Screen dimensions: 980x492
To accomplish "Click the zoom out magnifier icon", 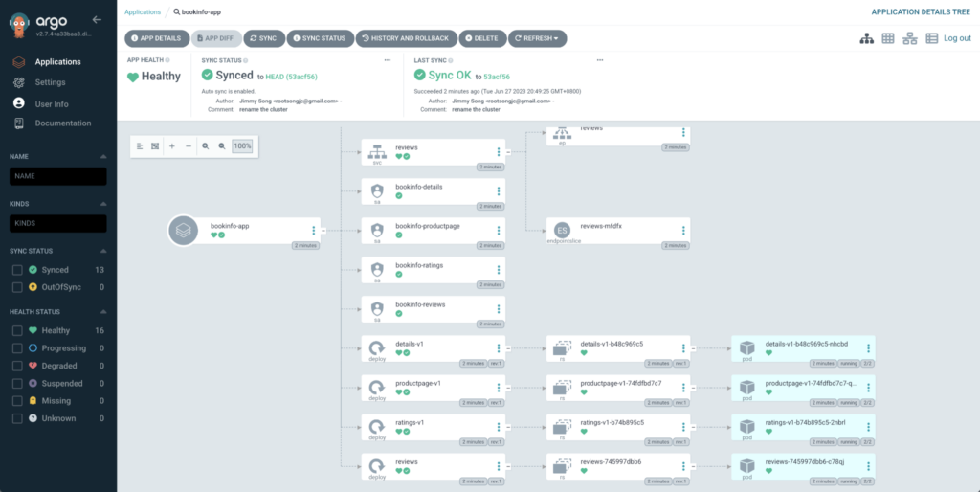I will (x=221, y=146).
